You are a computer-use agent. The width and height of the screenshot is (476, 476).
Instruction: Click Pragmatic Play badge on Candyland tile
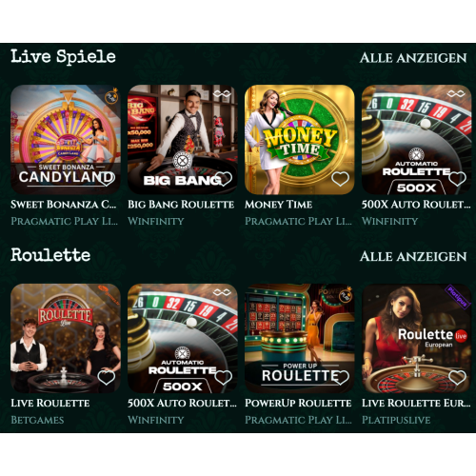tap(111, 96)
